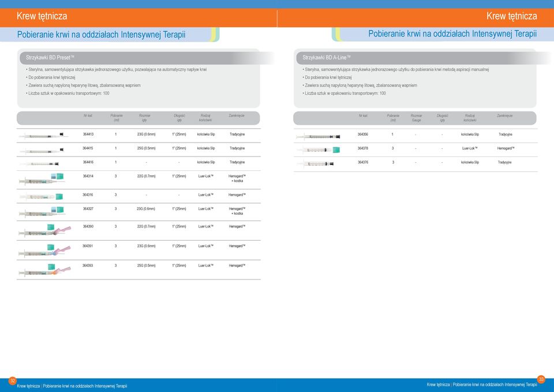
Task: Click the "25G (0.5mm)" cell in row 364393
Action: click(146, 265)
